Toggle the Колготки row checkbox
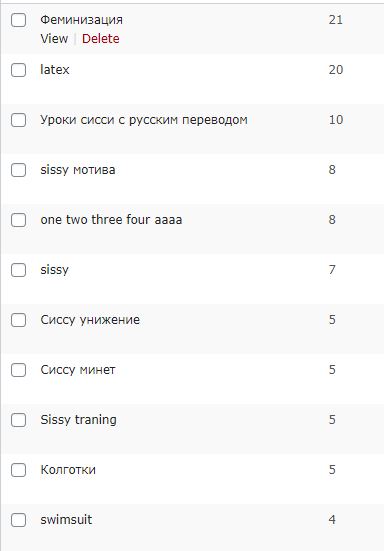The width and height of the screenshot is (384, 551). (x=18, y=470)
